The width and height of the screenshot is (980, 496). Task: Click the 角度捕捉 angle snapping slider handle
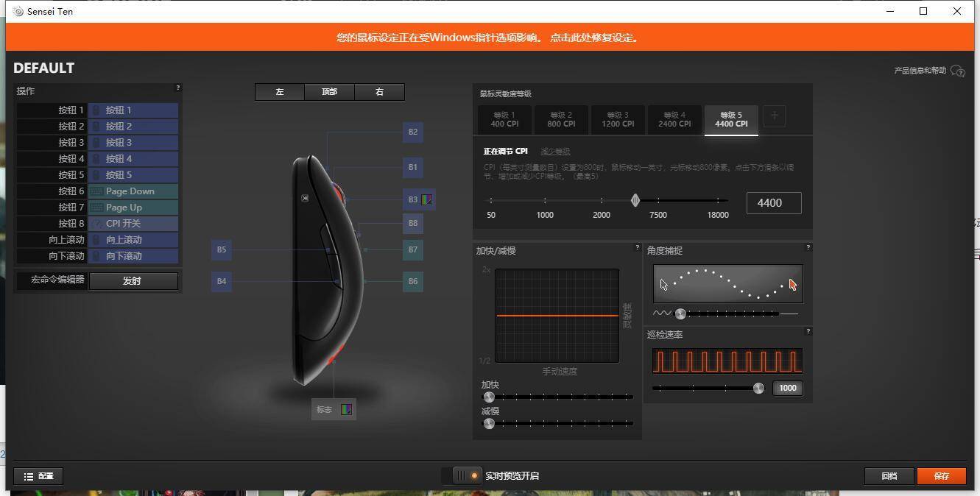pyautogui.click(x=680, y=313)
